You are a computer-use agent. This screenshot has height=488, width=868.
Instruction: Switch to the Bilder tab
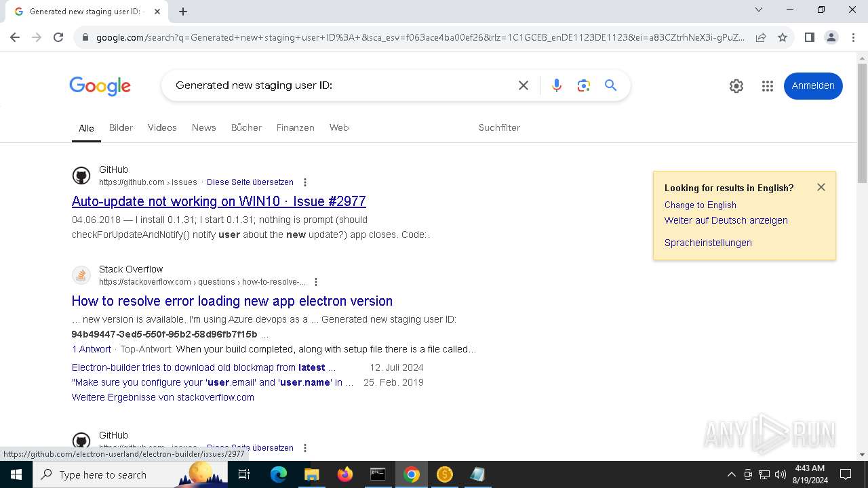pos(121,127)
